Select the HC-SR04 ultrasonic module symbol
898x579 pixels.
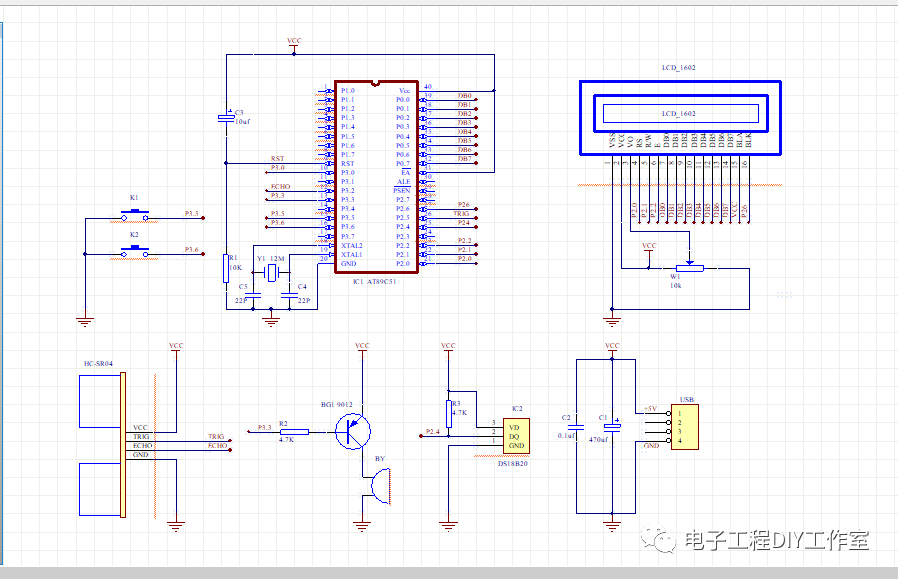[102, 445]
